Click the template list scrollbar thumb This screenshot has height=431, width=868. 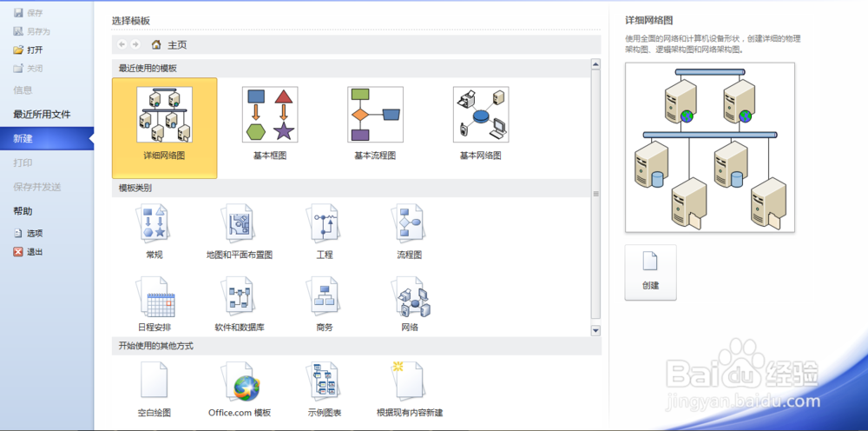[595, 194]
